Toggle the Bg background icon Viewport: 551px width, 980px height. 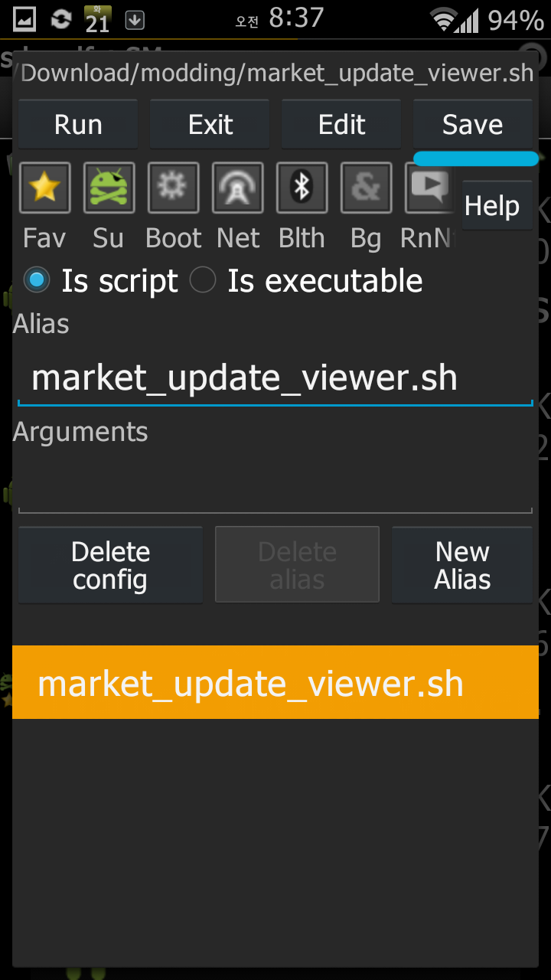pyautogui.click(x=367, y=188)
